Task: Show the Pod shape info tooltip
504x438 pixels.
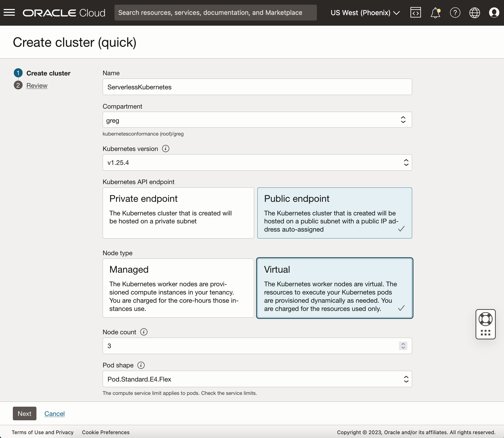Action: 141,365
